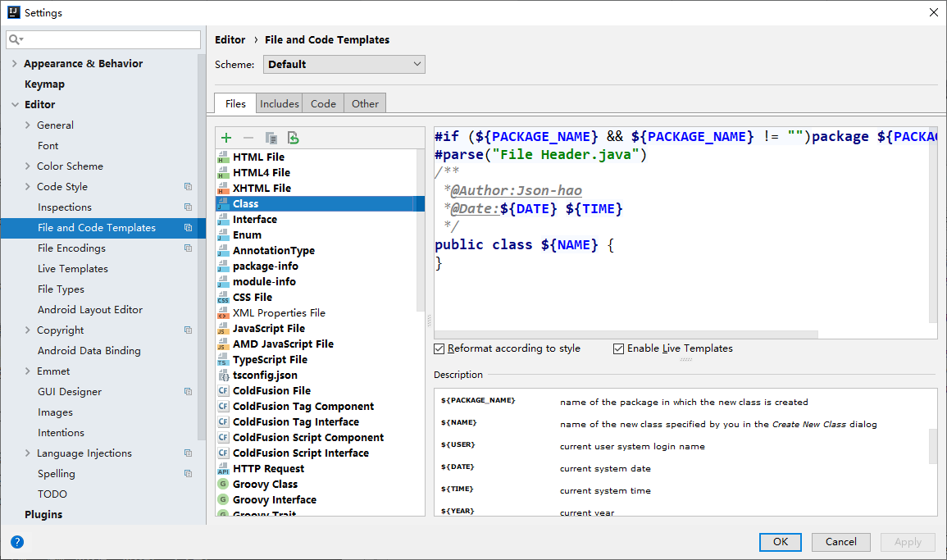Click the Editor breadcrumb link

tap(230, 40)
